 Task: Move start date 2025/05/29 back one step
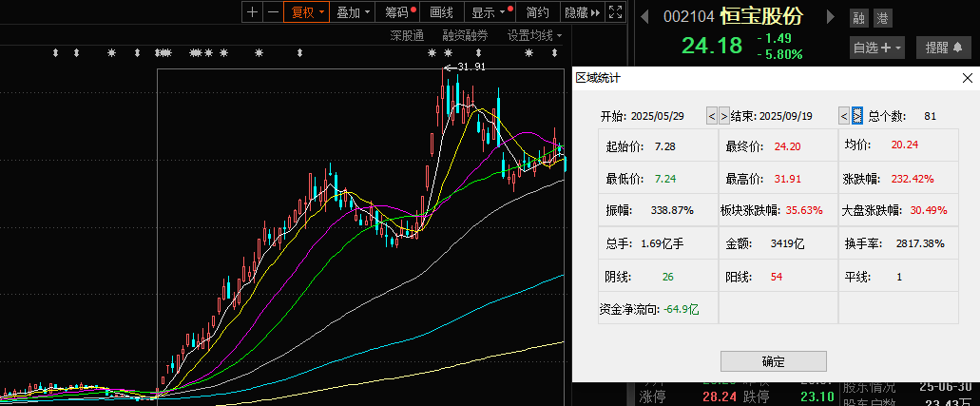(711, 115)
